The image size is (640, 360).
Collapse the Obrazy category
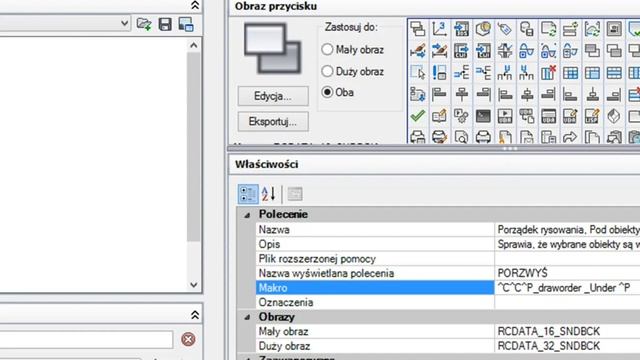(247, 317)
